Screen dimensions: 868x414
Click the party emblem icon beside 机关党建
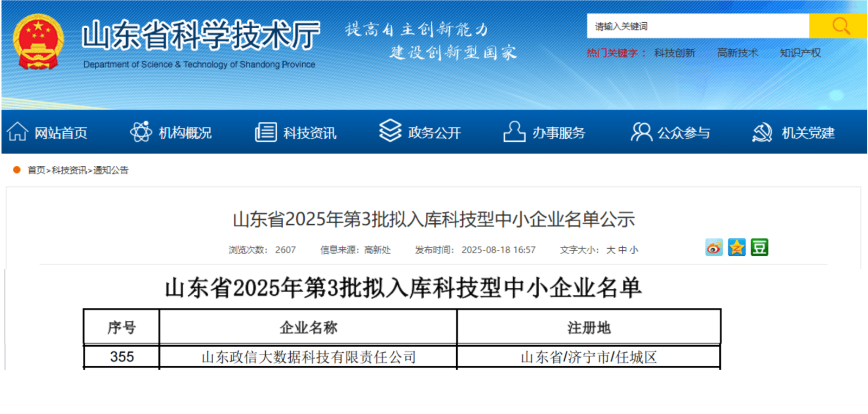pyautogui.click(x=762, y=132)
